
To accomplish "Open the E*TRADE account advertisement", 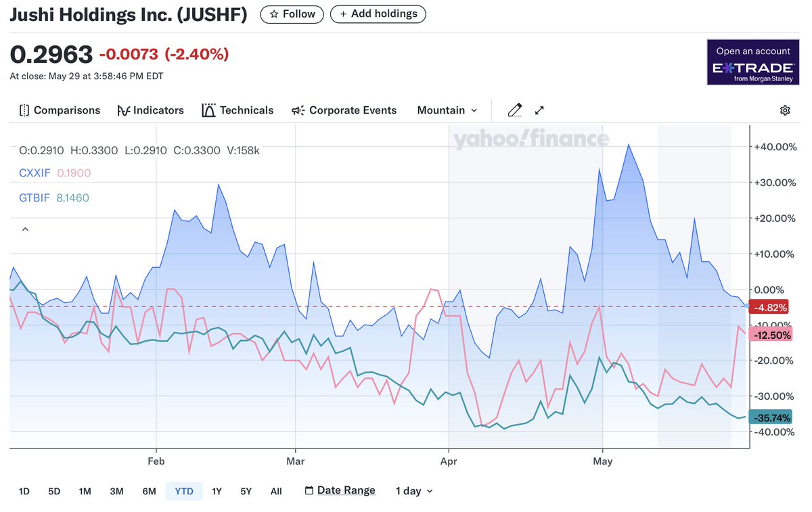I will click(x=753, y=62).
